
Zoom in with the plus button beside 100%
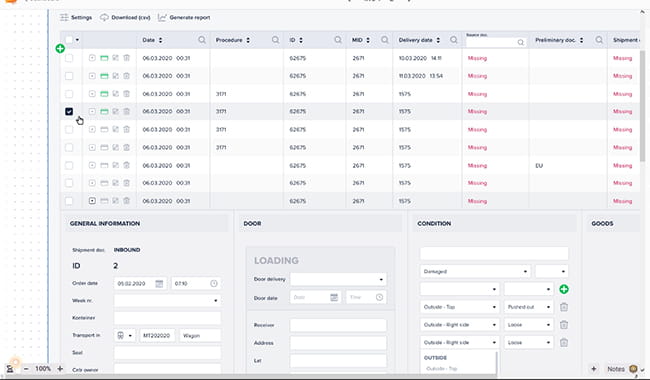point(60,368)
